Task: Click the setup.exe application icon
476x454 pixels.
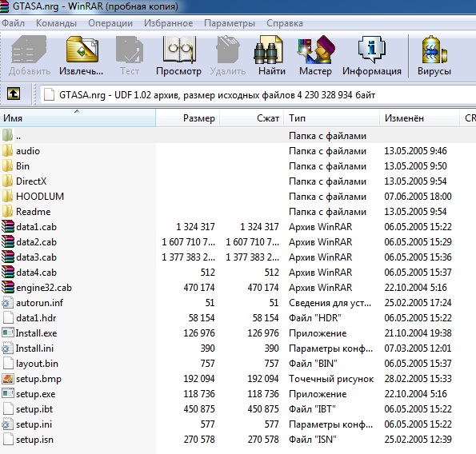Action: click(7, 393)
